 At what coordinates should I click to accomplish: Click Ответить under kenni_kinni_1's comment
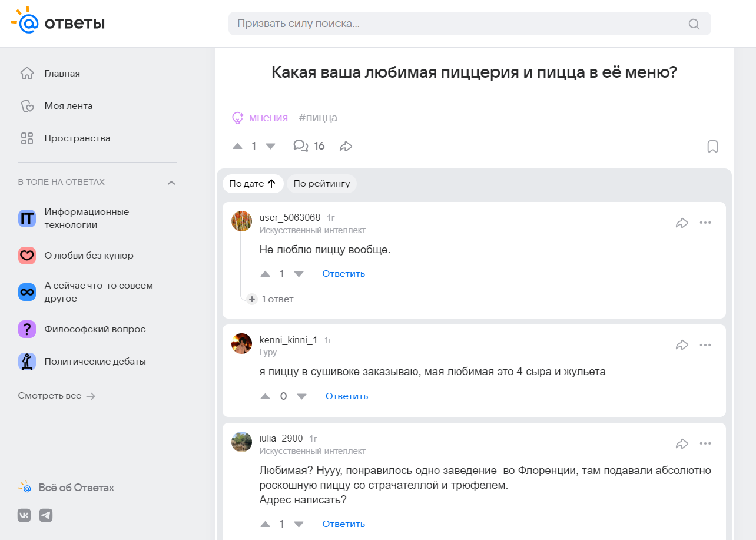(x=346, y=396)
